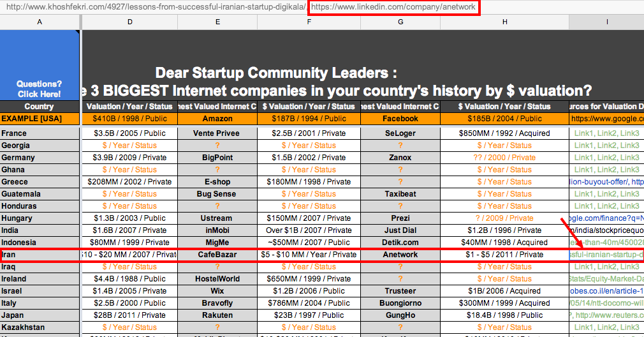Select the 'Zanox' cell

[400, 158]
